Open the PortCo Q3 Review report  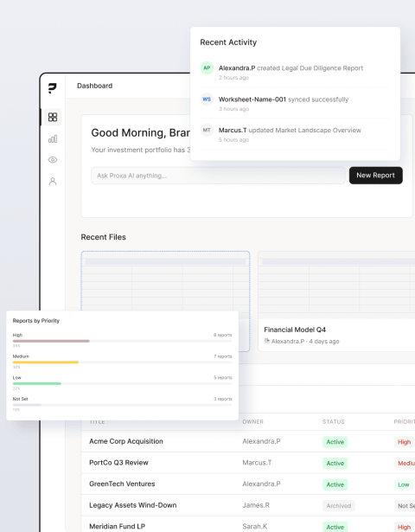[x=118, y=463]
